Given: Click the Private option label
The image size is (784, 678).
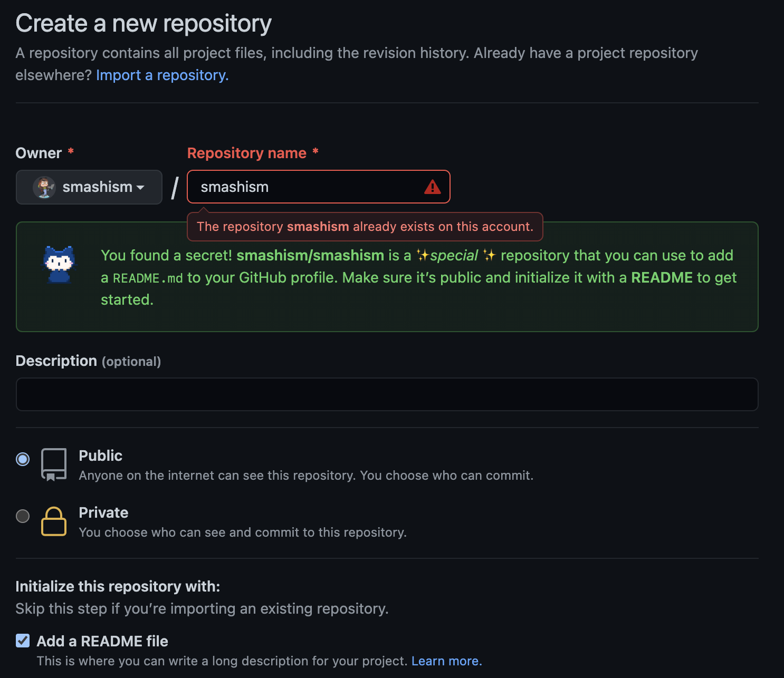Looking at the screenshot, I should click(x=103, y=512).
